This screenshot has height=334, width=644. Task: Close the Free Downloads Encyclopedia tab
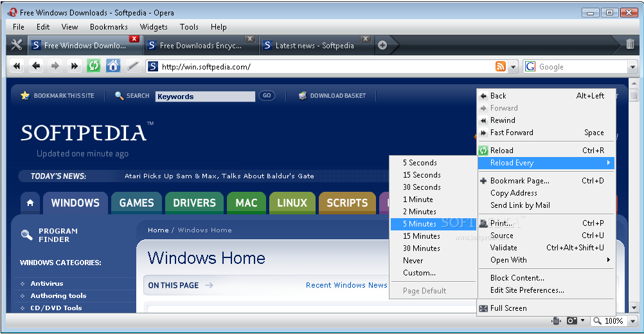click(x=250, y=39)
